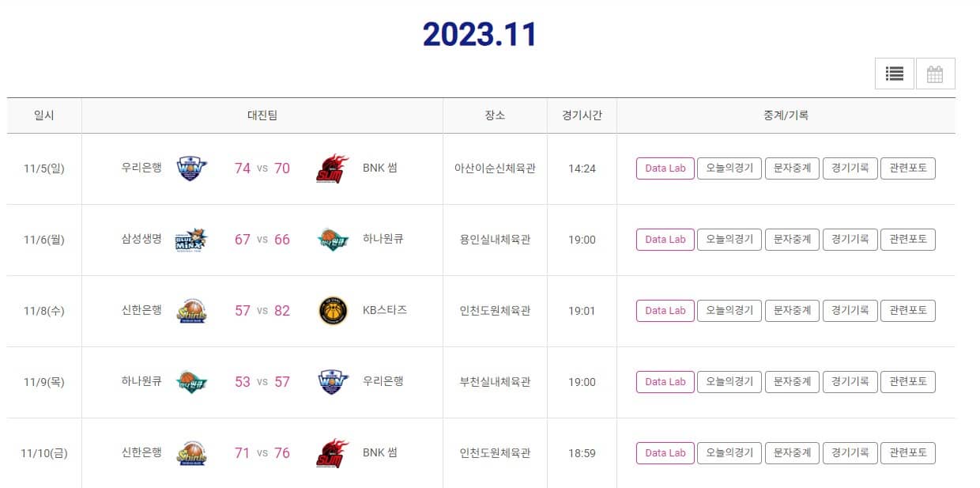Click the KB스타즈 team logo
The width and height of the screenshot is (980, 488).
(330, 311)
